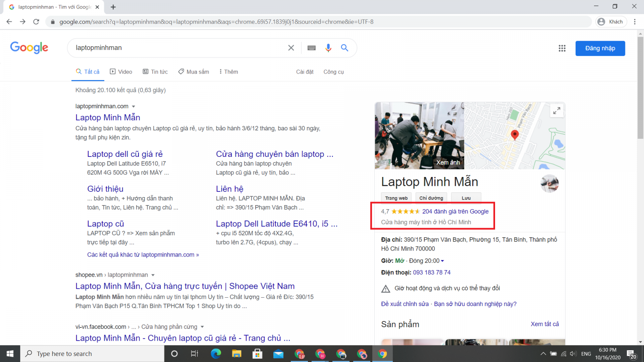644x362 pixels.
Task: Click the Lưu save button
Action: click(x=466, y=198)
